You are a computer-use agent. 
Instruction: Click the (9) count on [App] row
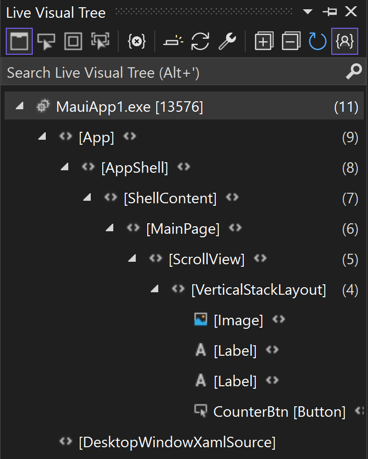click(x=350, y=137)
